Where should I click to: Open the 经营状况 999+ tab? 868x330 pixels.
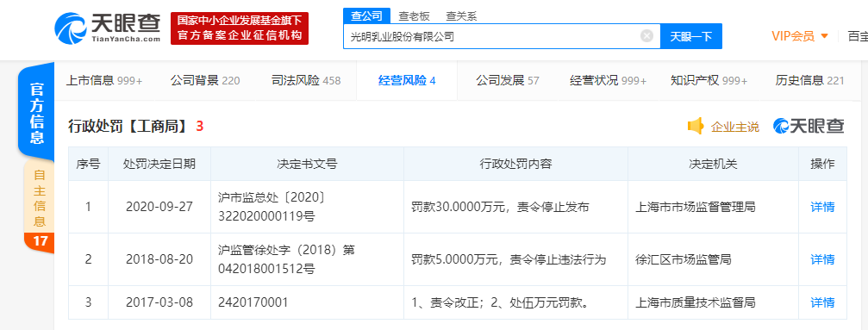click(x=609, y=81)
